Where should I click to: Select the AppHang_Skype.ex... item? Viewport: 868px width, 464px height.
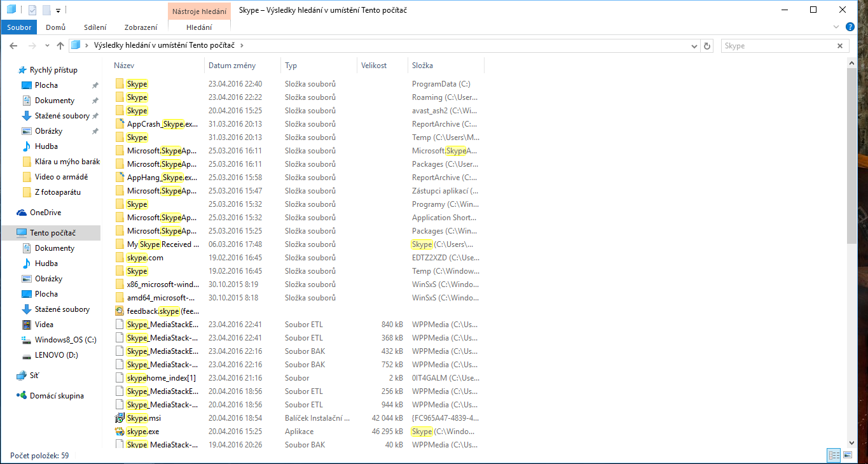297,178
